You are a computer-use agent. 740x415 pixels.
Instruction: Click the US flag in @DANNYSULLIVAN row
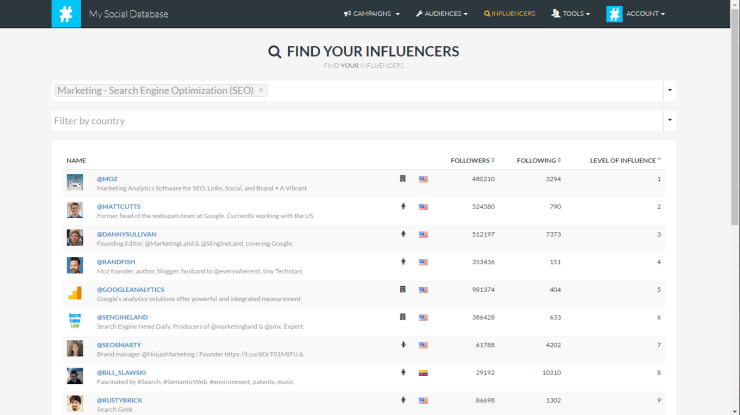click(x=423, y=235)
